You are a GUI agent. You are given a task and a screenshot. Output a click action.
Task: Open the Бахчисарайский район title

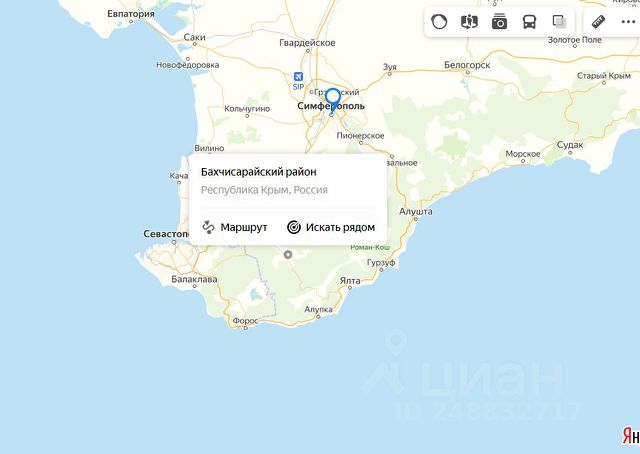point(258,172)
